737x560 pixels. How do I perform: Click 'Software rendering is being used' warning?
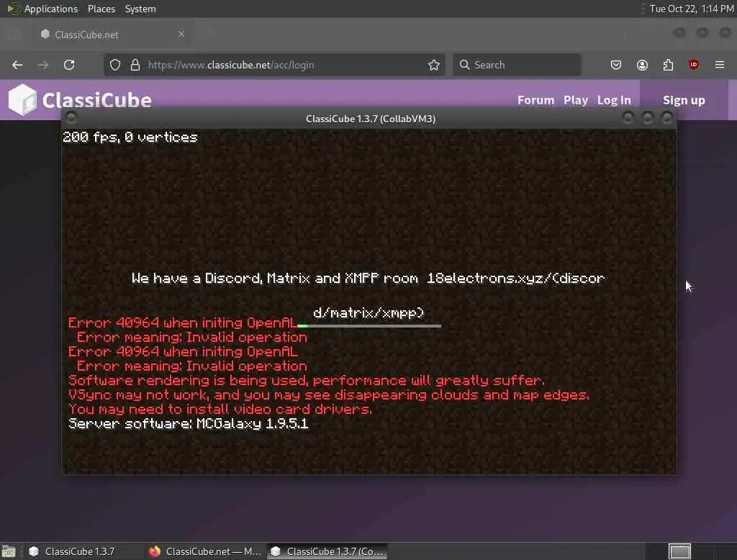pos(307,380)
